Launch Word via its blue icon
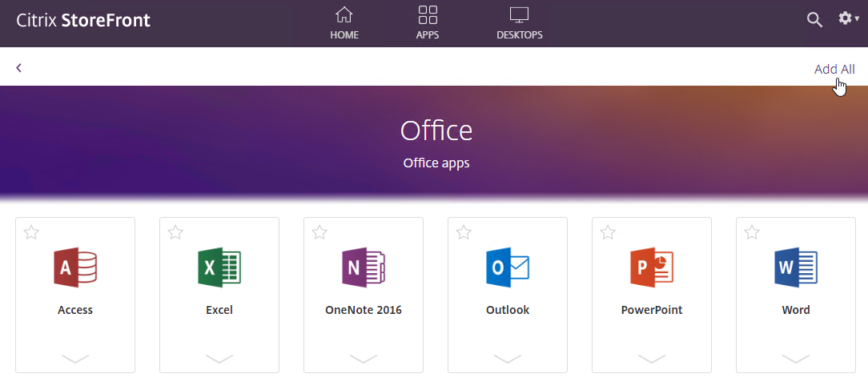Screen dimensions: 868x386 [x=796, y=267]
